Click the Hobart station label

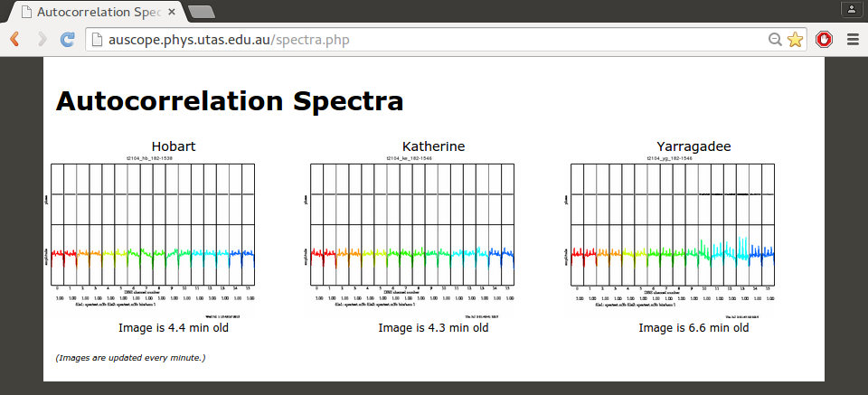pyautogui.click(x=174, y=146)
